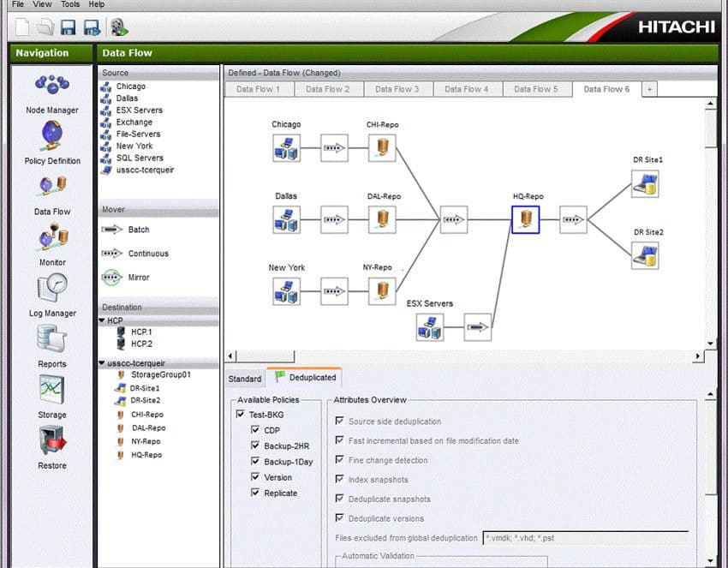Select the CHI-Repo repository node on canvas
This screenshot has height=568, width=728.
(x=382, y=148)
